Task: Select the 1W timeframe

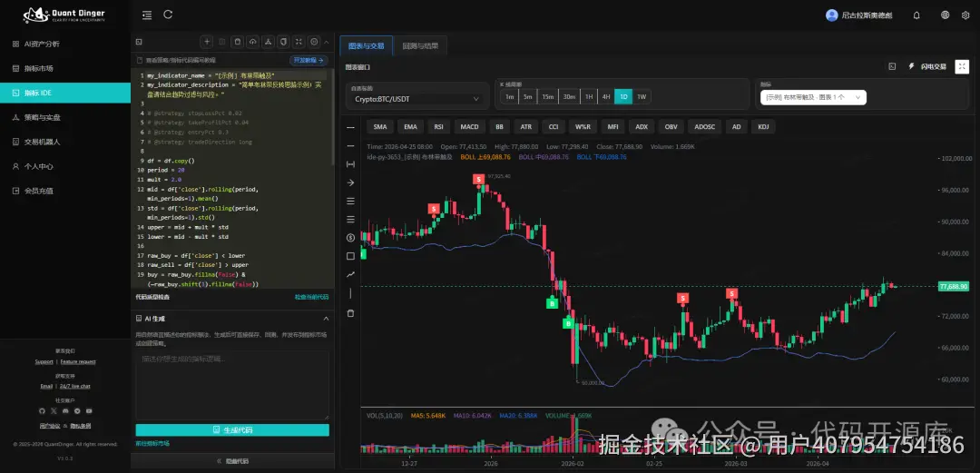Action: [x=642, y=97]
